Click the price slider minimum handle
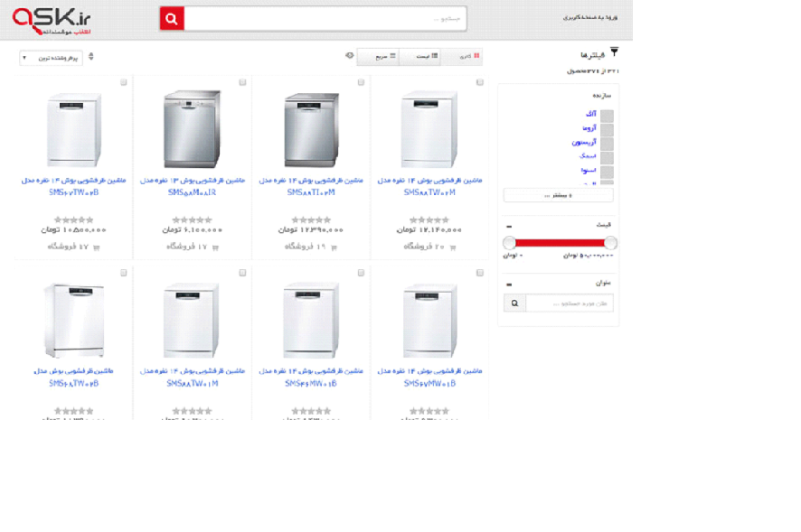The height and width of the screenshot is (532, 801). 509,243
